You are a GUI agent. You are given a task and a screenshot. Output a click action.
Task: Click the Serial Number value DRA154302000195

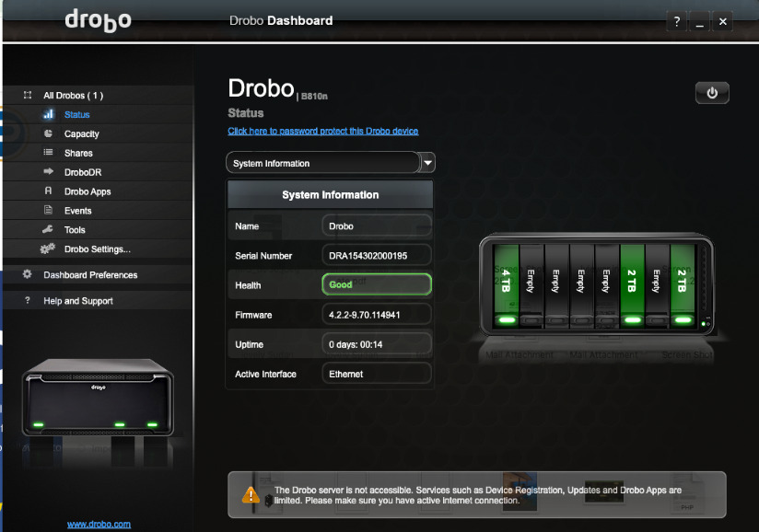click(x=377, y=255)
